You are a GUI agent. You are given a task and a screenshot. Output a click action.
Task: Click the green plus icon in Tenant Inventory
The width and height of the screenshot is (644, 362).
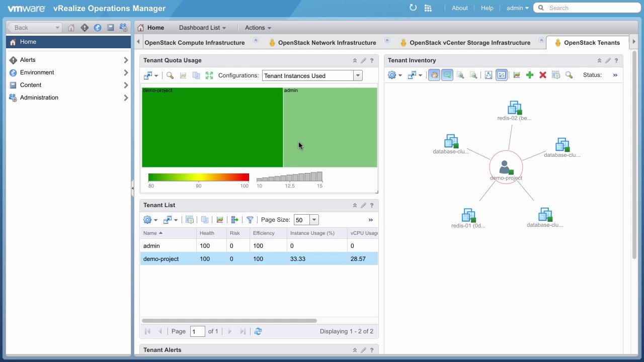coord(529,75)
